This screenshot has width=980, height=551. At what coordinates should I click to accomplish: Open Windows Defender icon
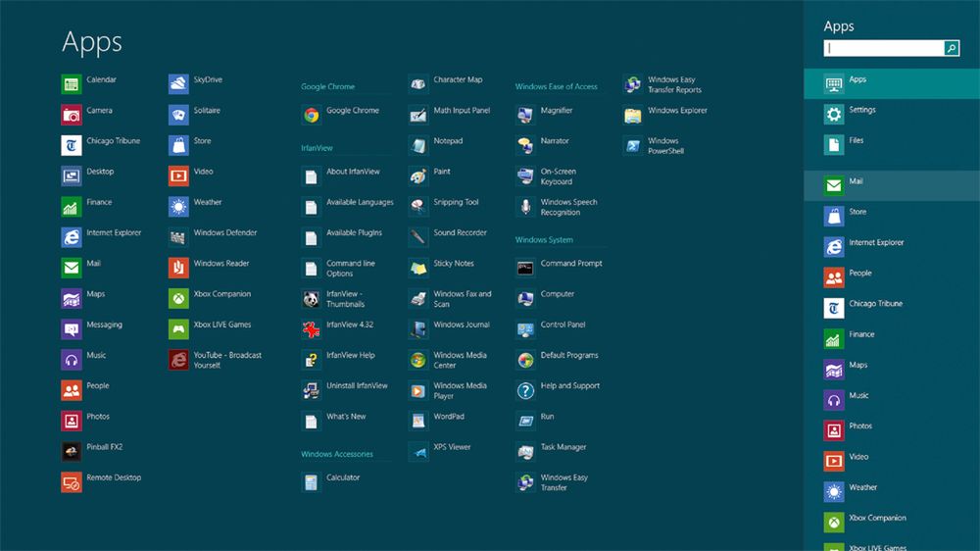[178, 237]
